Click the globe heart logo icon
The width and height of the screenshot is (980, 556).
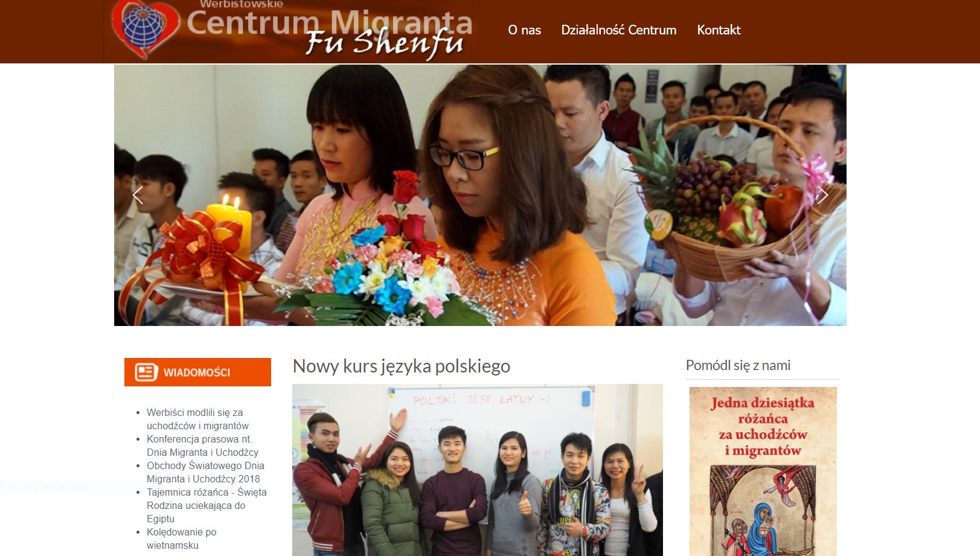tap(146, 28)
